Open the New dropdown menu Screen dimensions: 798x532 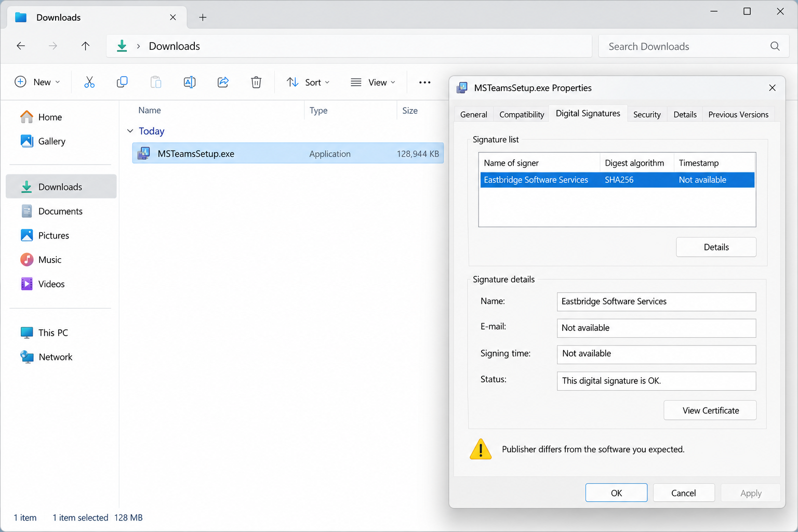(x=37, y=82)
